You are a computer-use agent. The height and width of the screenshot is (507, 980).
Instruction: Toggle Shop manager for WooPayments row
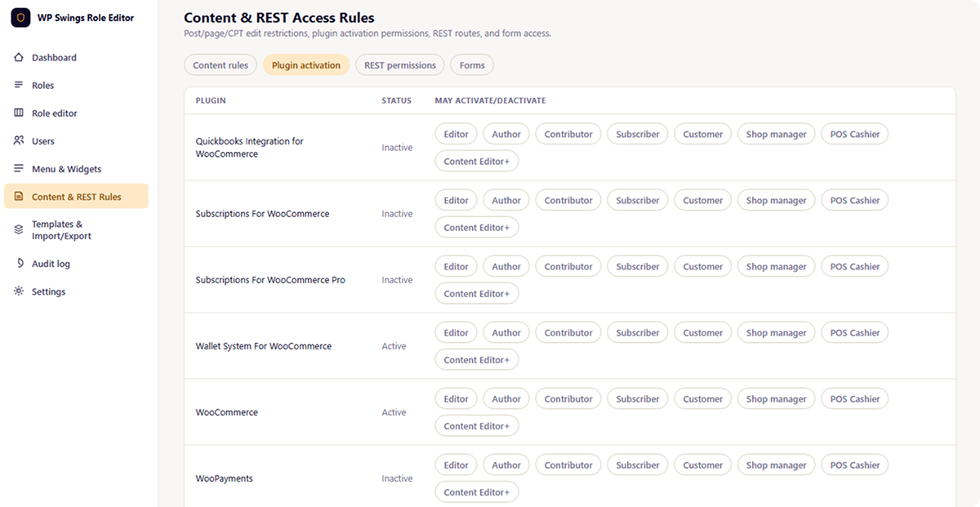point(776,465)
